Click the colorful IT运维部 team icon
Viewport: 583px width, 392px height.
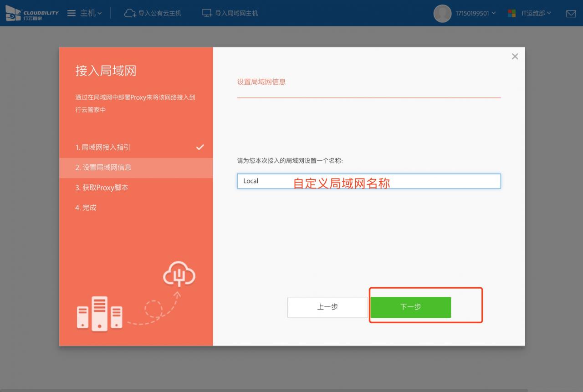pos(512,13)
